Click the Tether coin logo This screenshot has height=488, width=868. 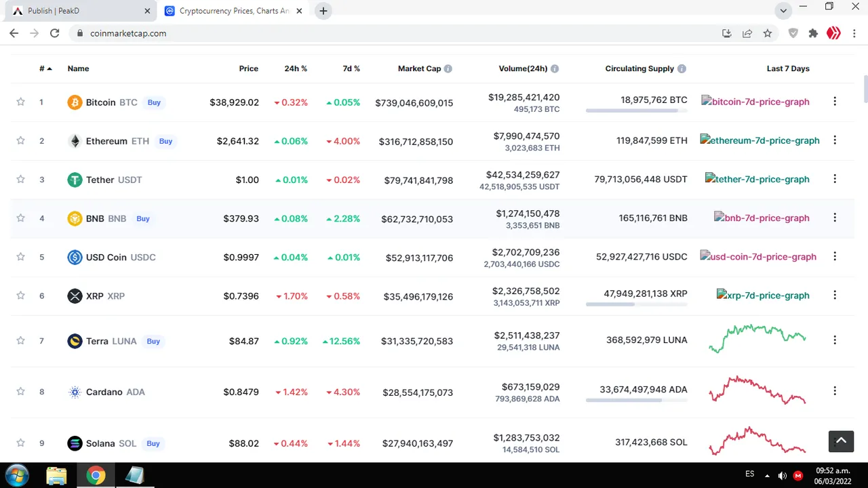point(75,180)
